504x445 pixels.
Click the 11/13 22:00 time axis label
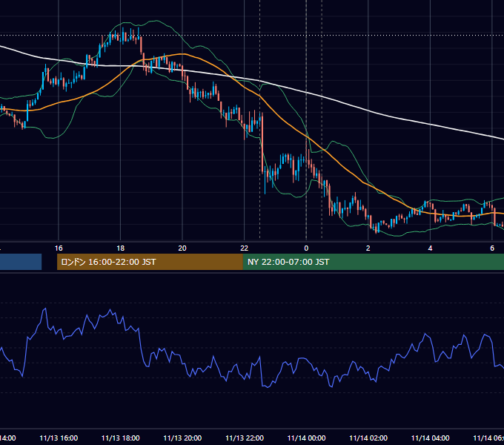point(245,438)
